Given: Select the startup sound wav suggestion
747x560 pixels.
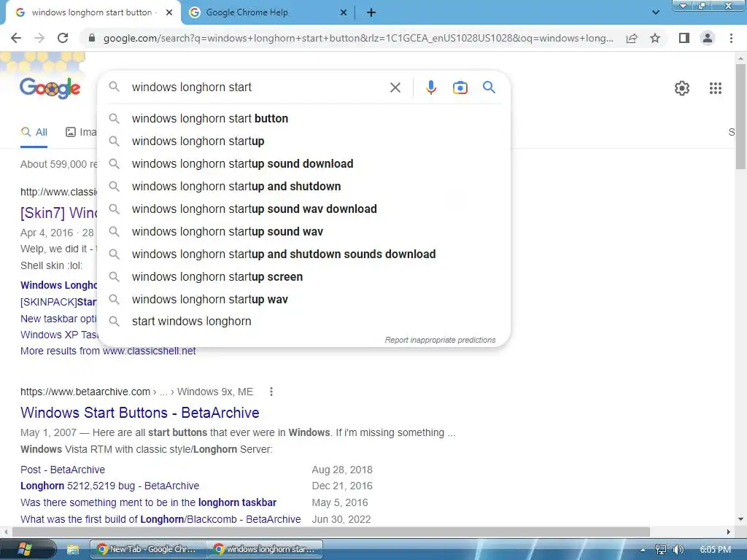Looking at the screenshot, I should pyautogui.click(x=303, y=232).
